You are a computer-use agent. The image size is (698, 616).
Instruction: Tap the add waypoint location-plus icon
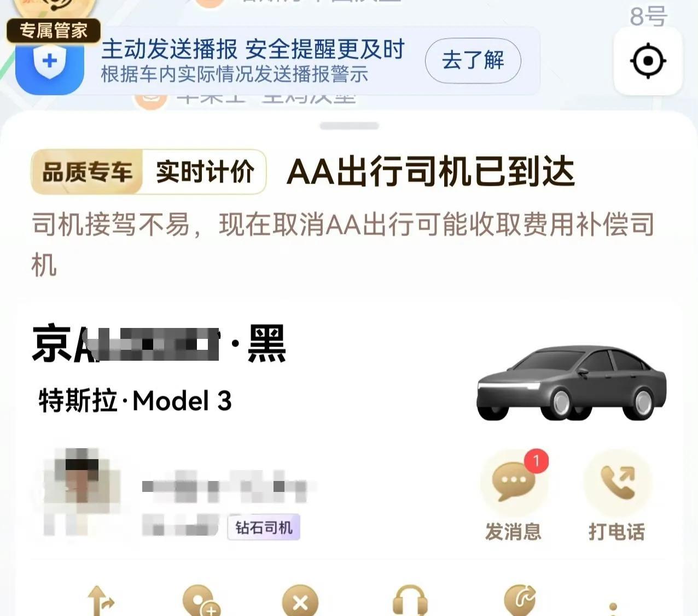(x=201, y=601)
